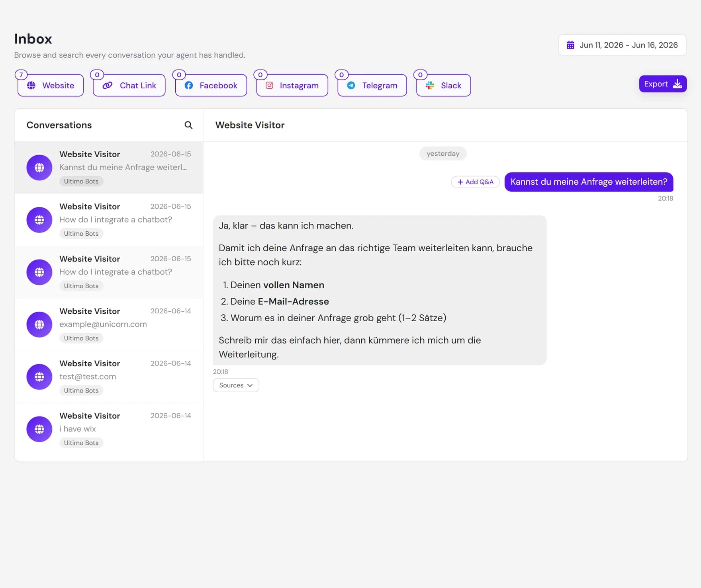701x588 pixels.
Task: Click the bot reply 'Ja, klar – das kann ich machen.'
Action: [286, 226]
